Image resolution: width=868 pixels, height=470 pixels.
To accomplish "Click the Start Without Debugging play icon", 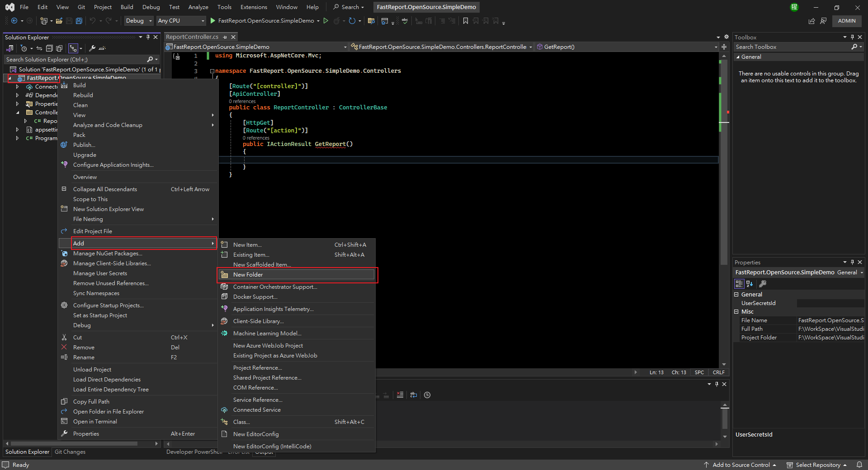I will 325,21.
